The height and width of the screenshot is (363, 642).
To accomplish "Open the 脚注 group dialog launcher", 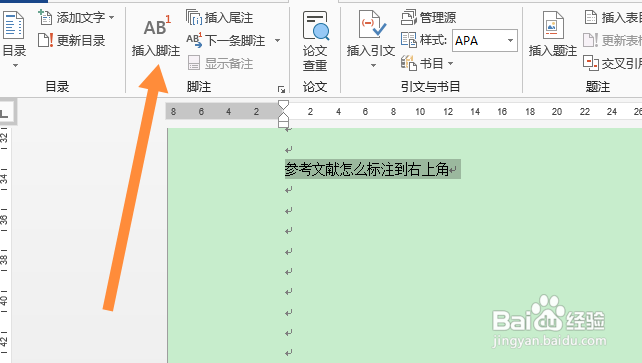I will (281, 89).
